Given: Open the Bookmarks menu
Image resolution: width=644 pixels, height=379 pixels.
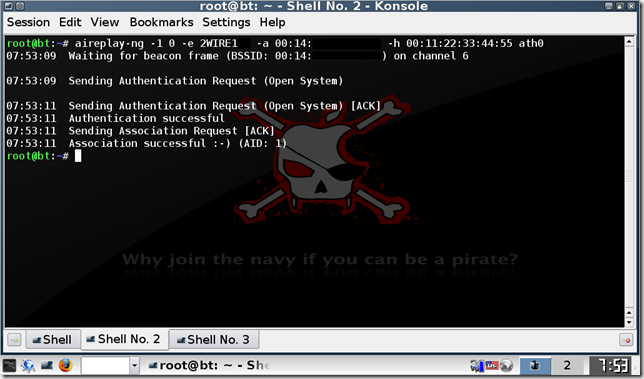Looking at the screenshot, I should click(161, 22).
